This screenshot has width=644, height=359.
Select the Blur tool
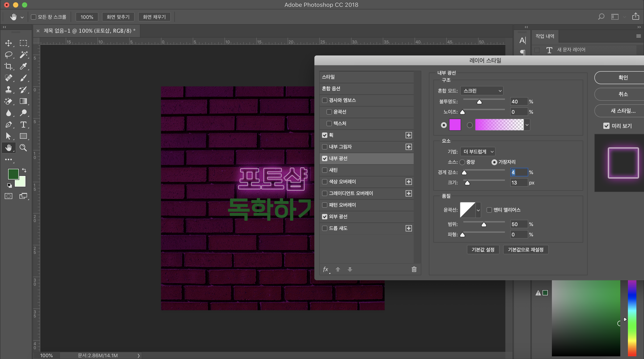click(8, 113)
